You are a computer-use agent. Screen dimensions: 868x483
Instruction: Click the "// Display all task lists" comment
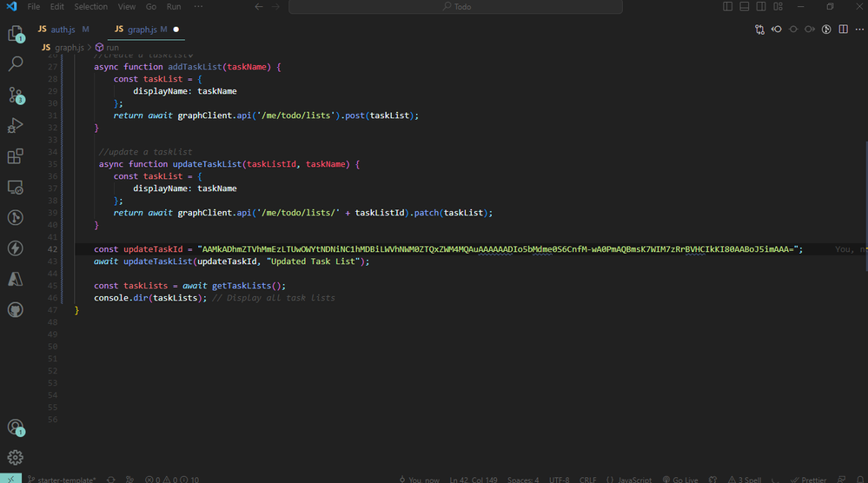tap(274, 298)
